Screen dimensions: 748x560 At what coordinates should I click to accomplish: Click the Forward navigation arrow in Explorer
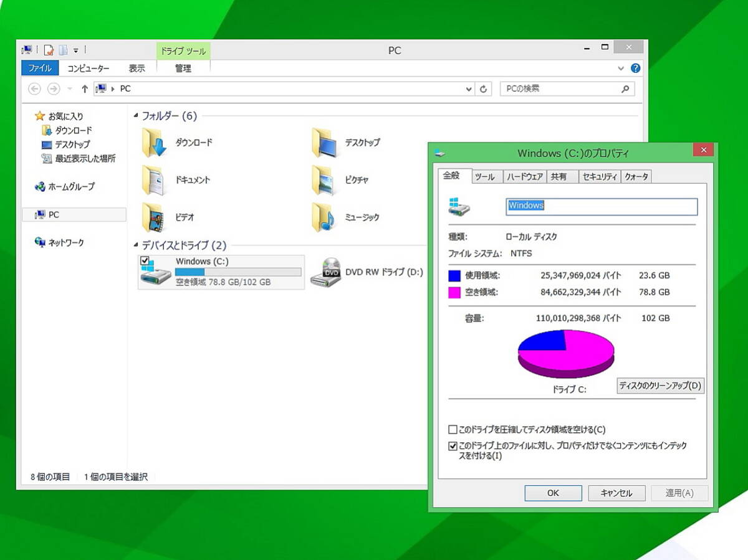(x=54, y=89)
